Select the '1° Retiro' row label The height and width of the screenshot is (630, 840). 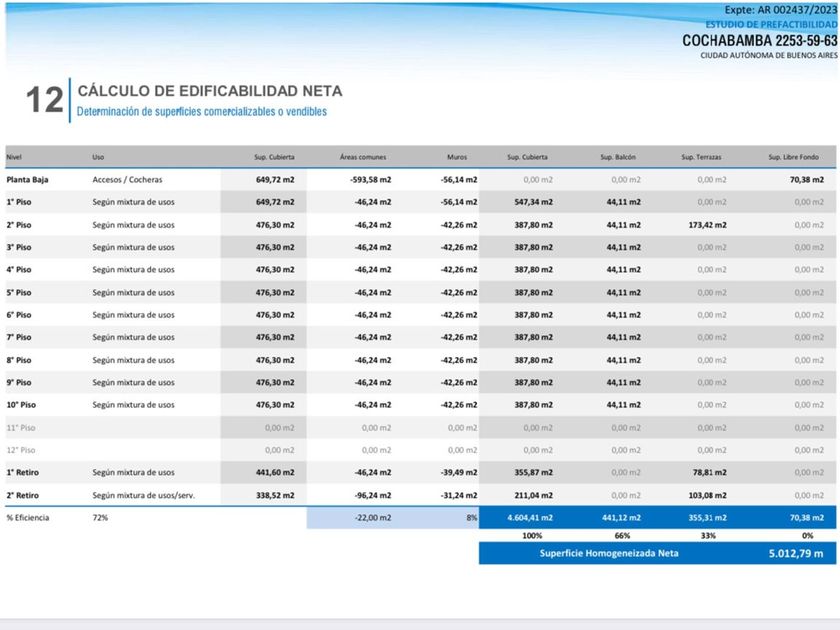[22, 472]
